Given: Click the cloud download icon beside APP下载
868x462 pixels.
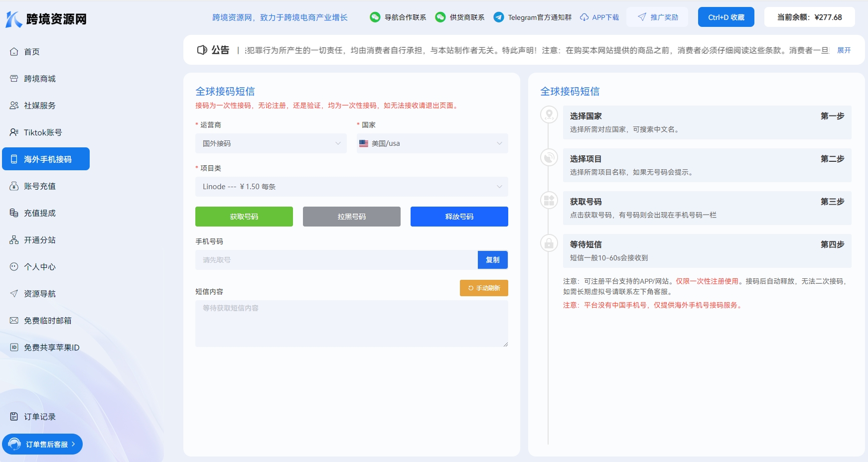Looking at the screenshot, I should pos(584,17).
